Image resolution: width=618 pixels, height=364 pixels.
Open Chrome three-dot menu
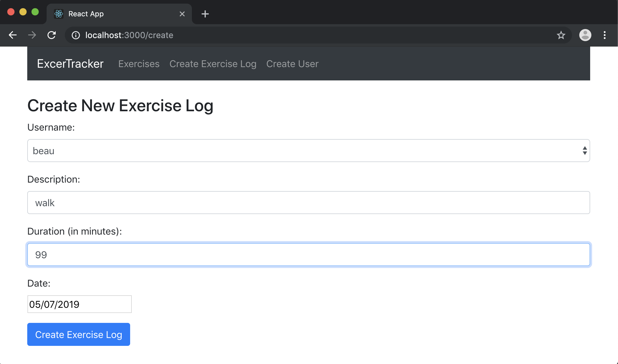(x=604, y=35)
